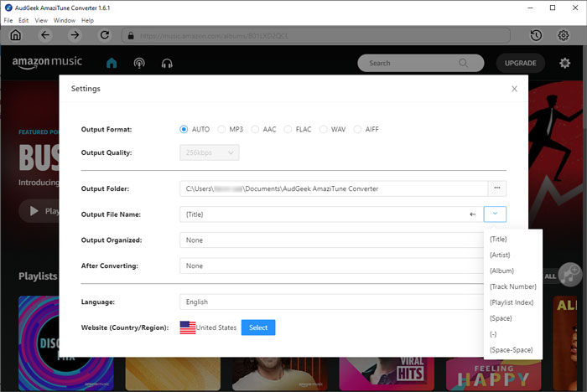587x392 pixels.
Task: Click the United States flag icon
Action: 188,328
